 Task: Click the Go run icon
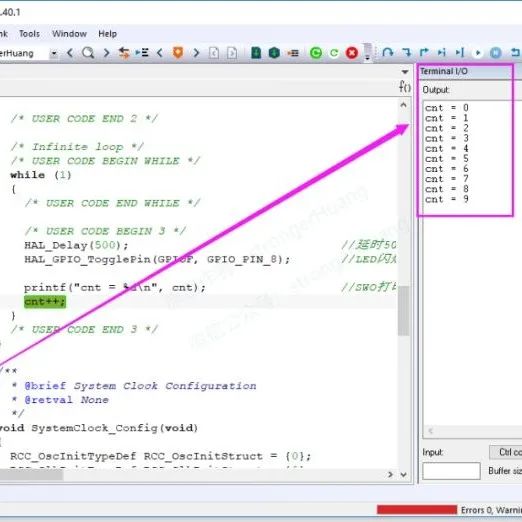pos(478,53)
